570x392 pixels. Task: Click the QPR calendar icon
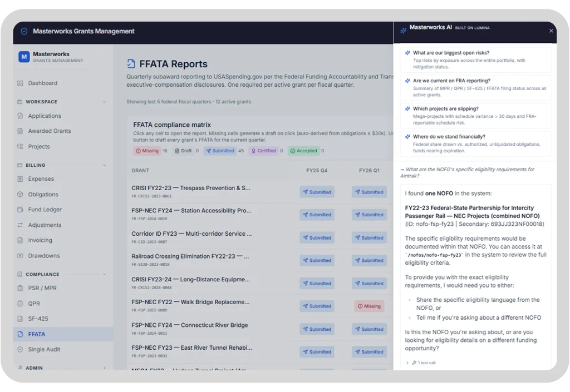(x=20, y=304)
